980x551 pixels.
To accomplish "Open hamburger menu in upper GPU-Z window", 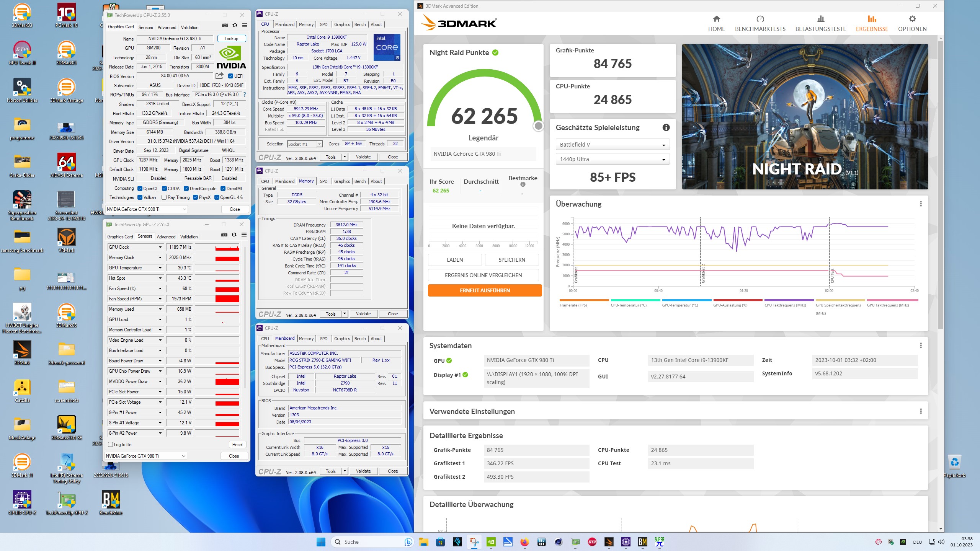I will point(245,26).
